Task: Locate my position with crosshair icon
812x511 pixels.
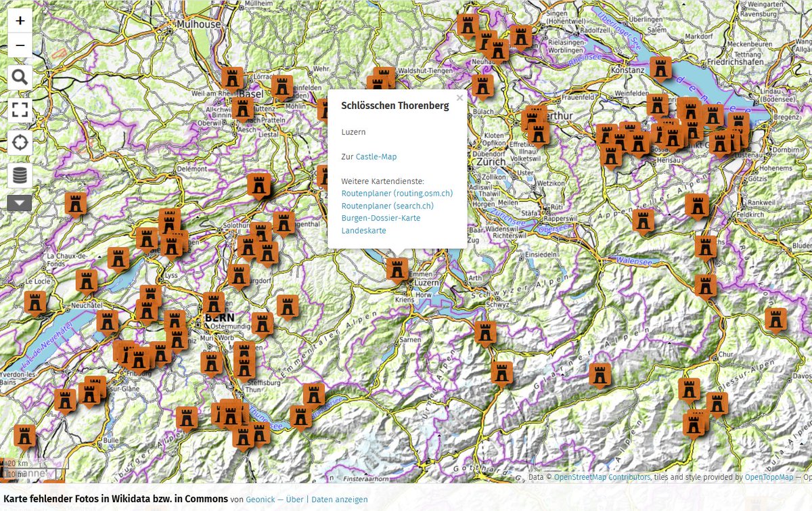Action: pyautogui.click(x=20, y=143)
